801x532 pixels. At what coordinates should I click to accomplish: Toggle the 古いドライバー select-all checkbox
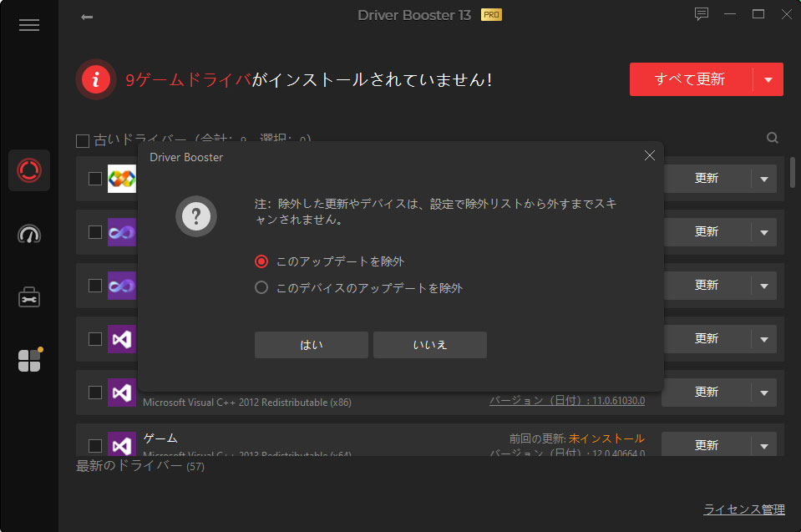pyautogui.click(x=83, y=141)
